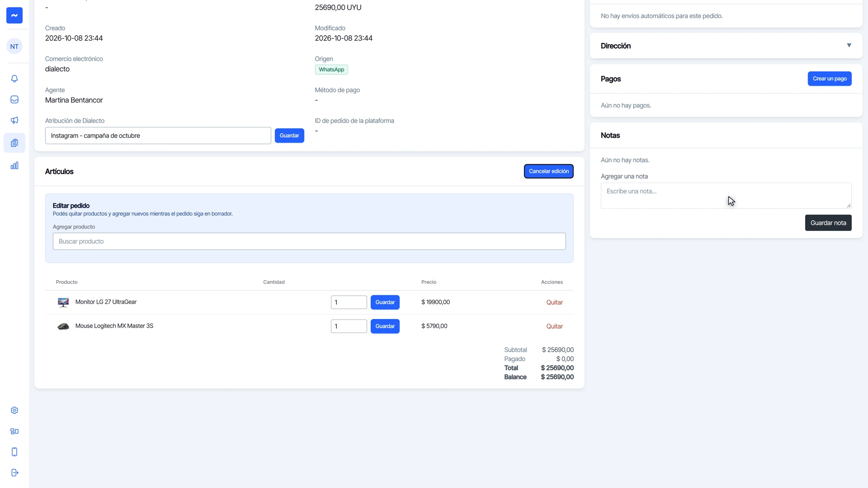This screenshot has width=868, height=488.
Task: Click the $ 5790,00 price cell
Action: (x=434, y=326)
